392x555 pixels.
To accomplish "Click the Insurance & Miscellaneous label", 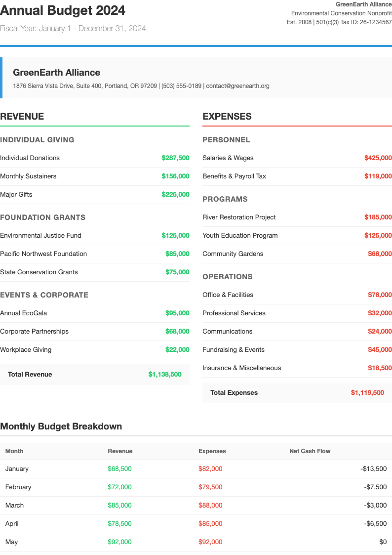I will coord(242,368).
